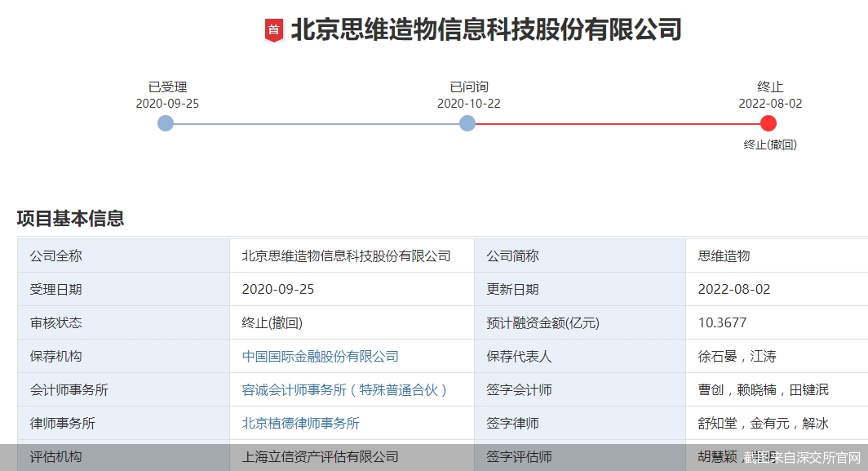Image resolution: width=868 pixels, height=471 pixels.
Task: Click the 更新日期 label cell
Action: point(580,289)
